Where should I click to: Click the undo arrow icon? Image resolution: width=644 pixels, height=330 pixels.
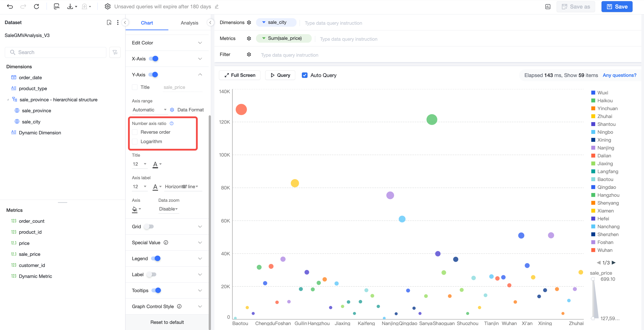pyautogui.click(x=10, y=7)
